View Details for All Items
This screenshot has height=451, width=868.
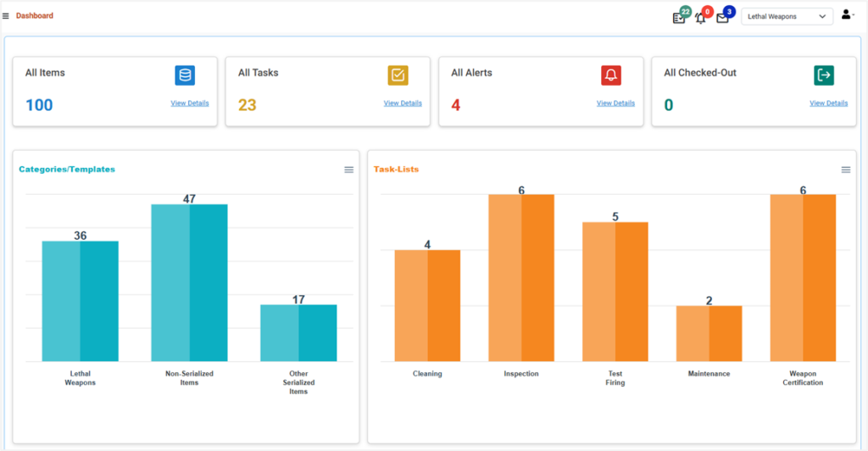190,103
